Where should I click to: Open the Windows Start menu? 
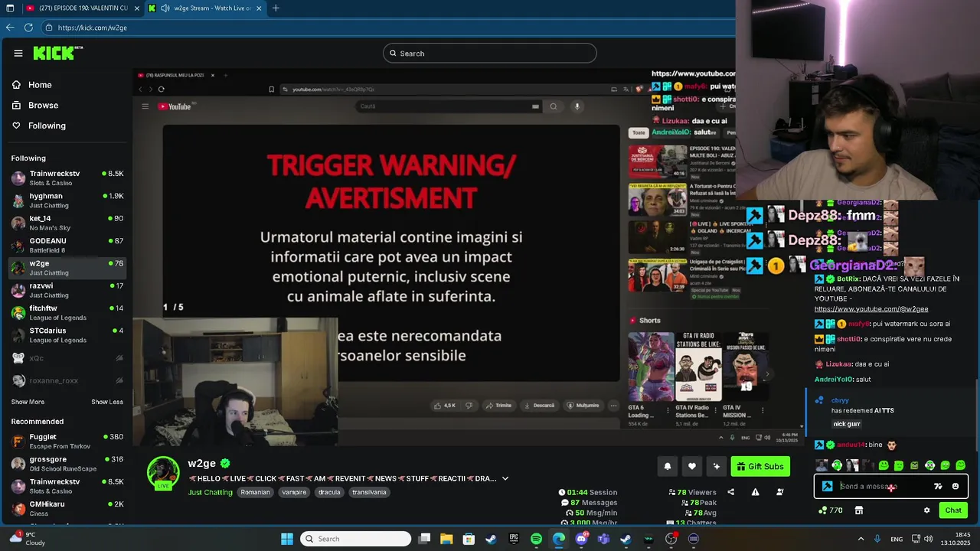(x=287, y=539)
